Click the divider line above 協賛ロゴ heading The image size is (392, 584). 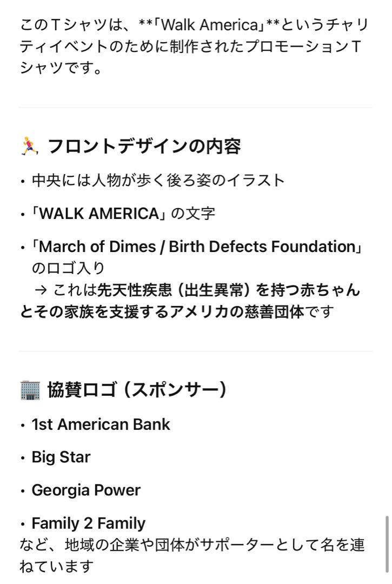click(x=196, y=351)
